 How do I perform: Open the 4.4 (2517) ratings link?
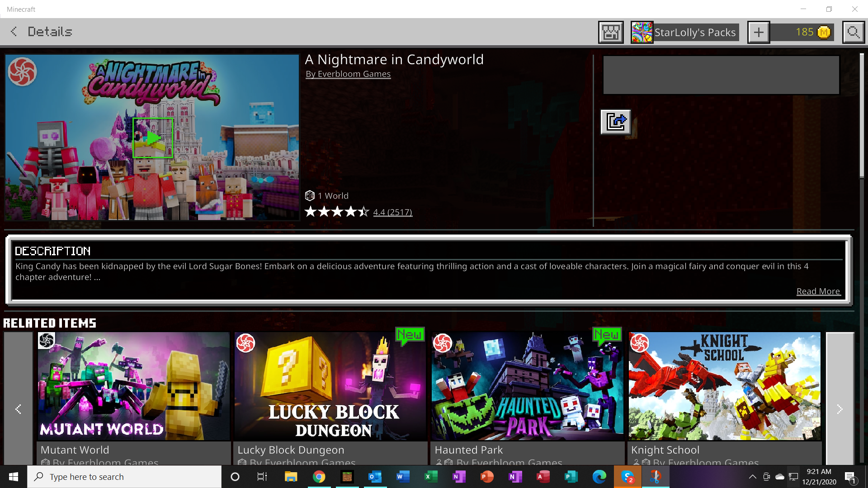pos(392,212)
